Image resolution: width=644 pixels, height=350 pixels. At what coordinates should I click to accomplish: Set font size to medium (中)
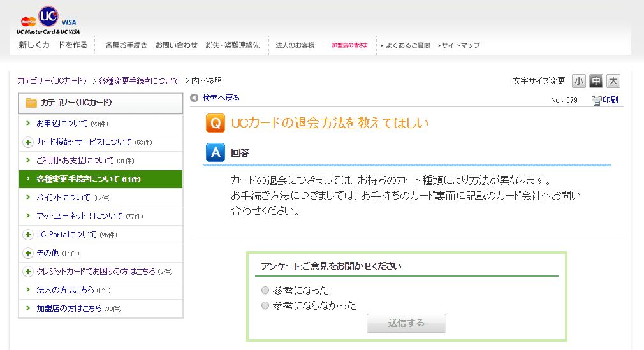tap(596, 81)
